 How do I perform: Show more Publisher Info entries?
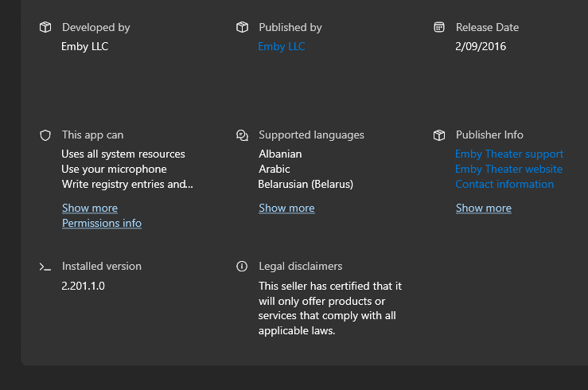(x=484, y=208)
